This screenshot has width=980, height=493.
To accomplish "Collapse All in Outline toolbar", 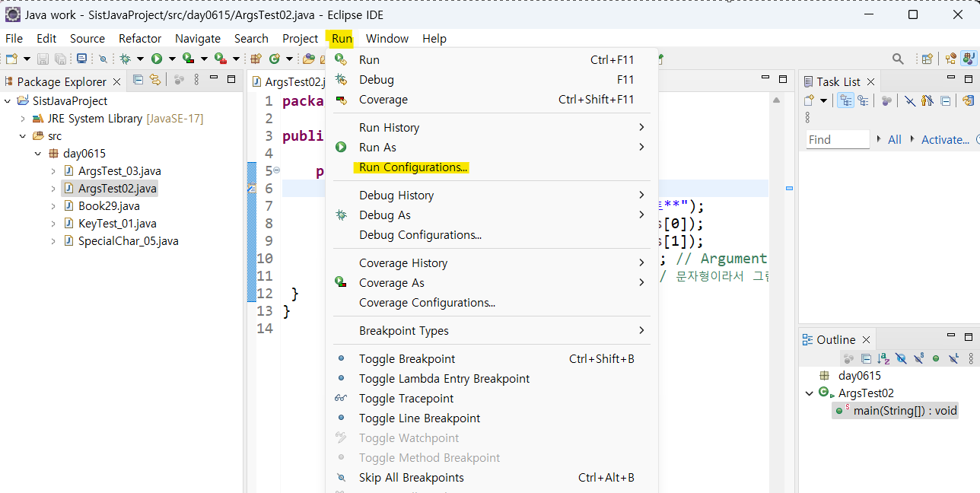I will click(867, 358).
